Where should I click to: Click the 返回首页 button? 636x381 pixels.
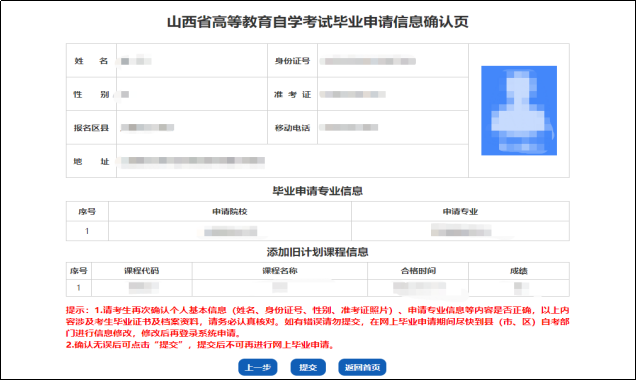(362, 367)
